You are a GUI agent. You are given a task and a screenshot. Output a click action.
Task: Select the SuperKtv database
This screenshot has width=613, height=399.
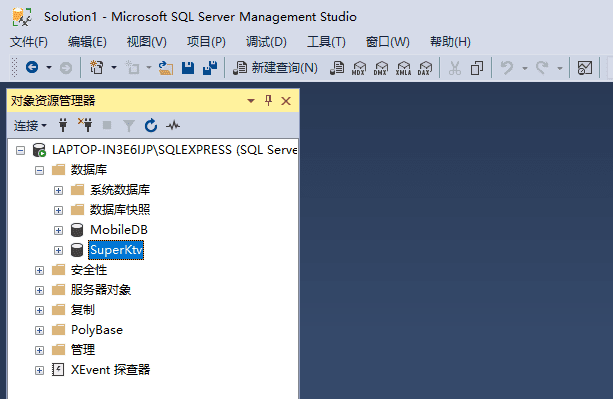116,250
